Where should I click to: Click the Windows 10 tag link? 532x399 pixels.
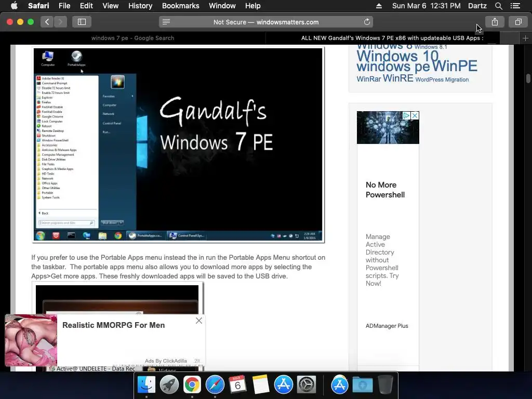tap(397, 56)
